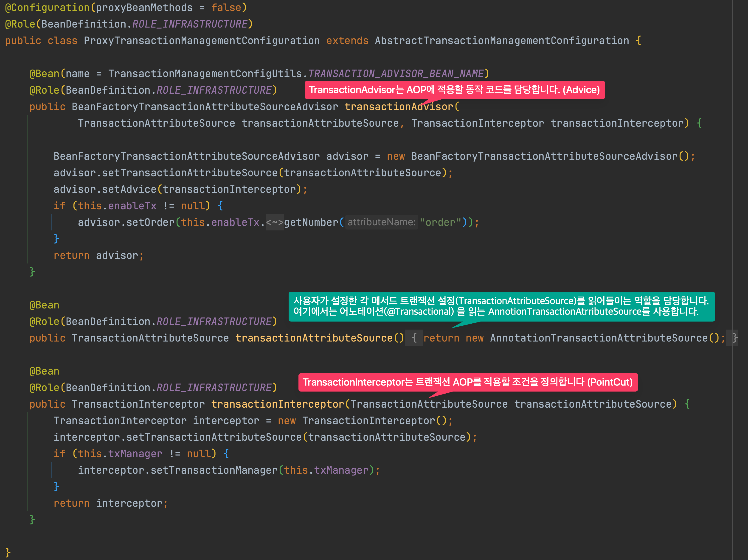
Task: Click the getNumber method call
Action: tap(311, 222)
